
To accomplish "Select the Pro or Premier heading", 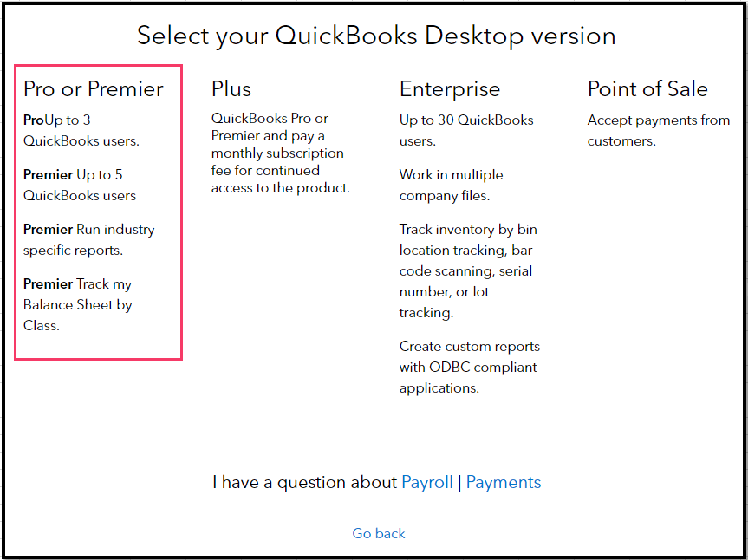I will coord(94,89).
